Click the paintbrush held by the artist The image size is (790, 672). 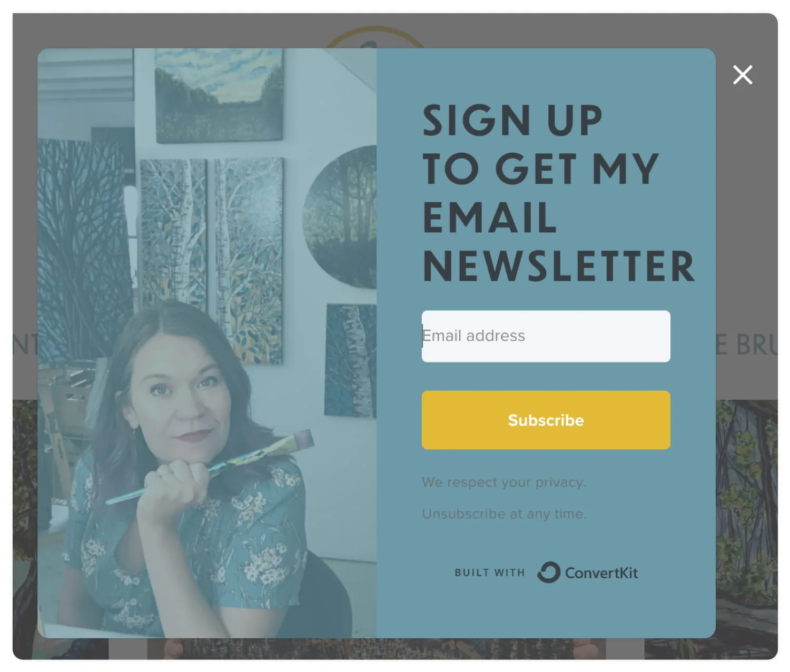coord(211,466)
